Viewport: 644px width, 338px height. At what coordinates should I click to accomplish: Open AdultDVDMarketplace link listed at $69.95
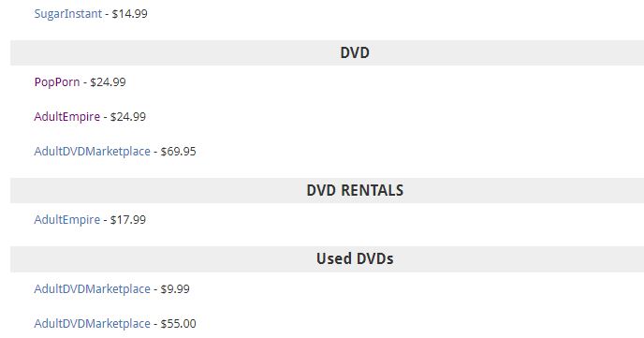92,151
